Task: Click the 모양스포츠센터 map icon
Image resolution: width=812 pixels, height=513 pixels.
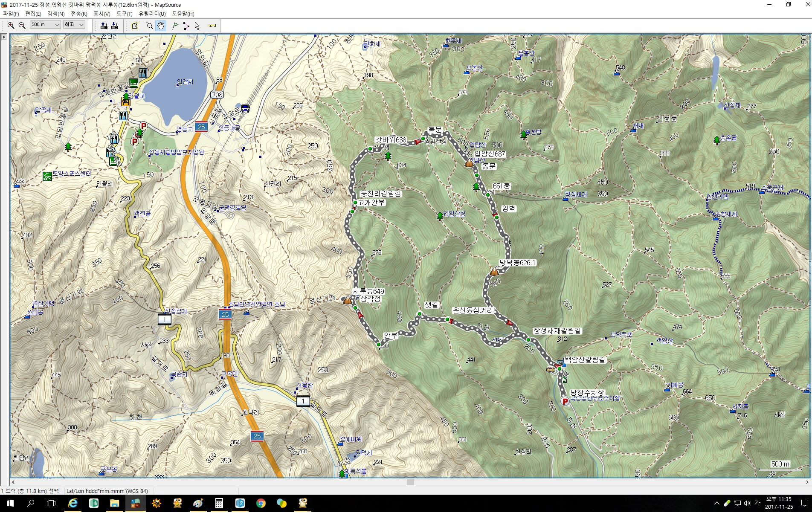Action: (x=47, y=176)
